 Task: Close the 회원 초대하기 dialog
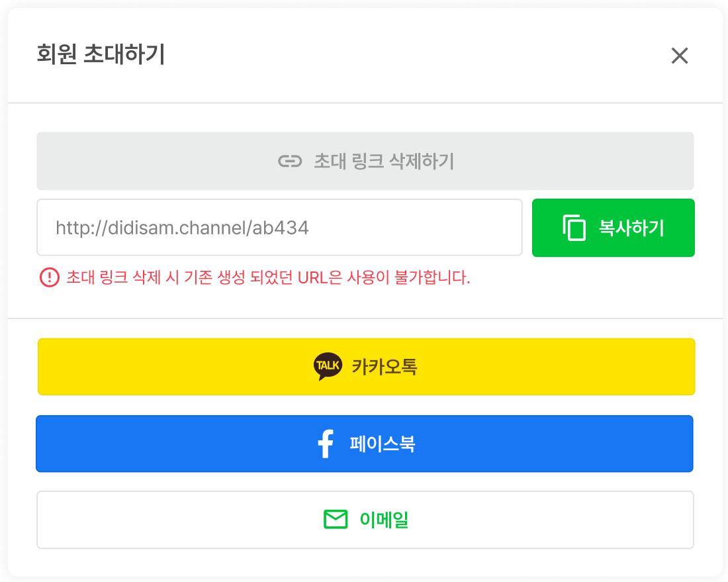coord(680,56)
